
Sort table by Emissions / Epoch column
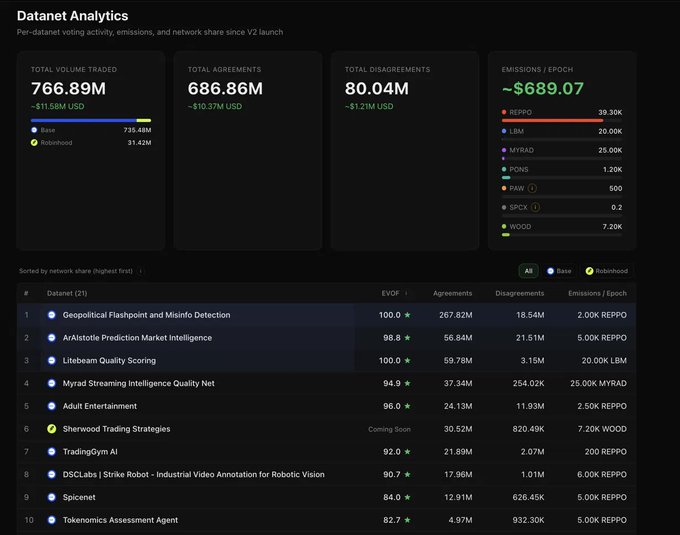(x=597, y=294)
